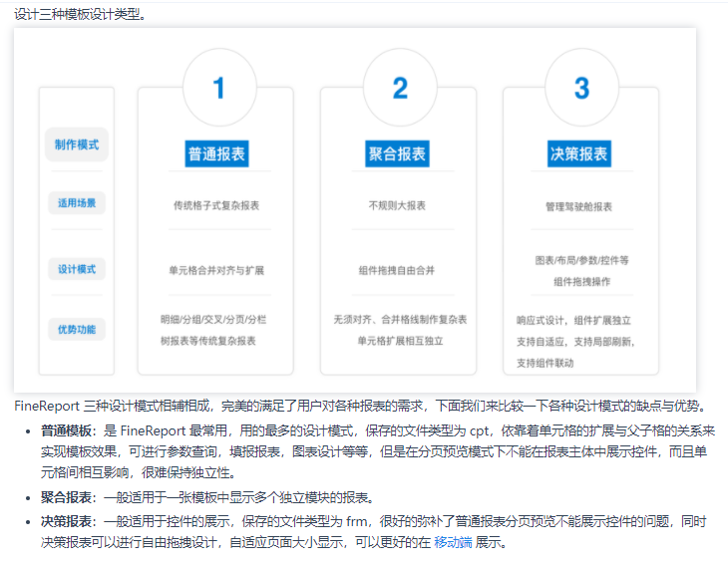
Task: Open the template types comparison image
Action: [355, 210]
